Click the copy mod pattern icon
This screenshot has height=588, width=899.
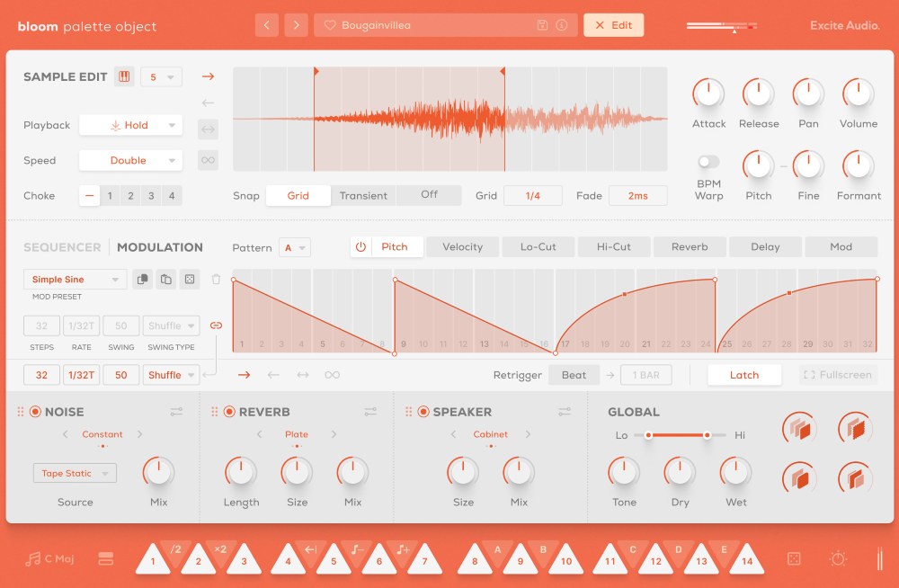141,279
